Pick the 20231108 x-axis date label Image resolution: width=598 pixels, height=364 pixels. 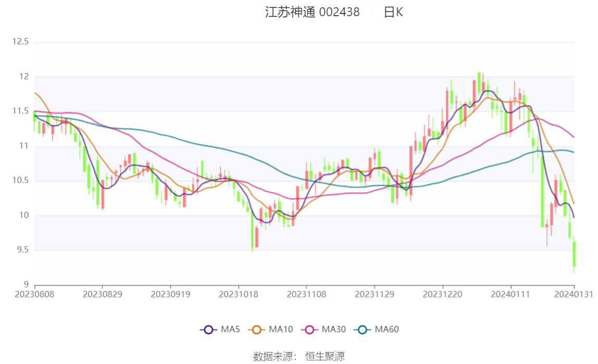pyautogui.click(x=306, y=294)
